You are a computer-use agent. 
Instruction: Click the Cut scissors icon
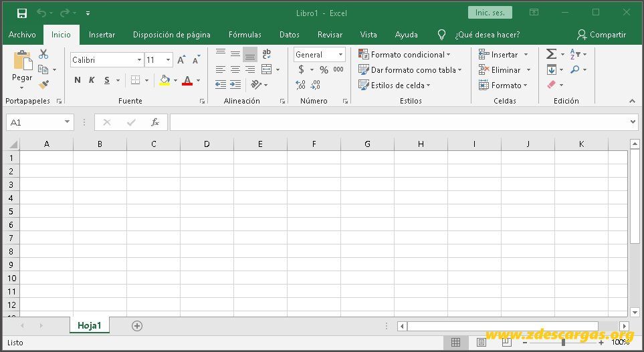(43, 54)
